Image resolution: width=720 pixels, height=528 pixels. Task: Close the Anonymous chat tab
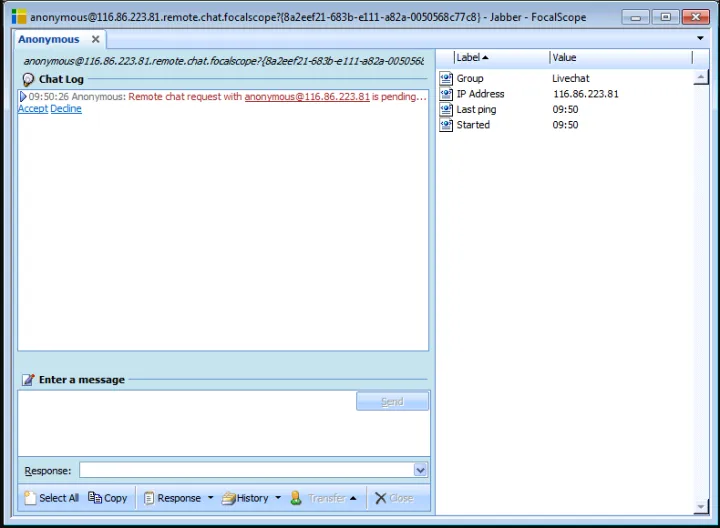(x=96, y=39)
